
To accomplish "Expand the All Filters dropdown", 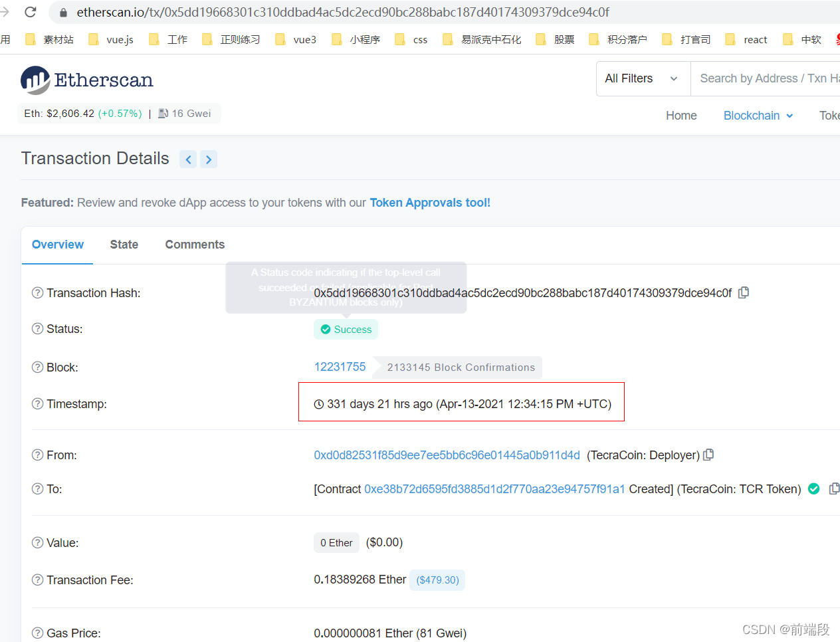I will coord(643,78).
